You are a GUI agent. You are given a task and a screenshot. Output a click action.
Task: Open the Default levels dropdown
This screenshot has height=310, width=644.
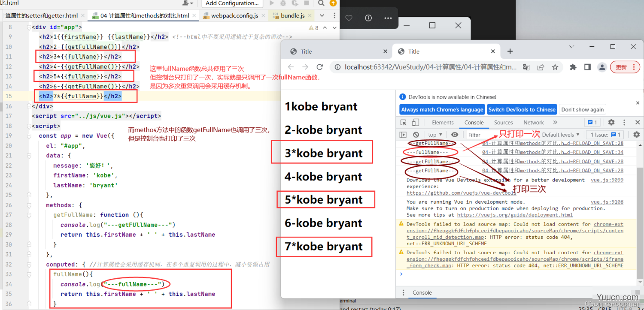pyautogui.click(x=561, y=135)
